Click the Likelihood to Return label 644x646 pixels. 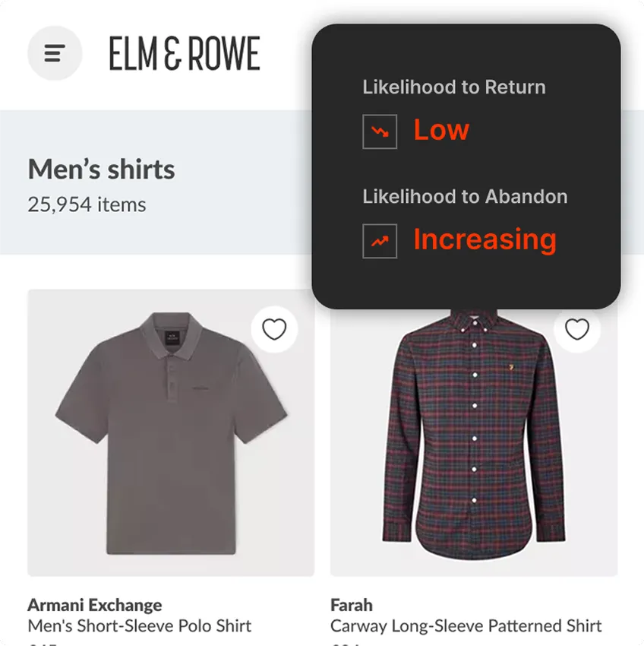tap(454, 87)
